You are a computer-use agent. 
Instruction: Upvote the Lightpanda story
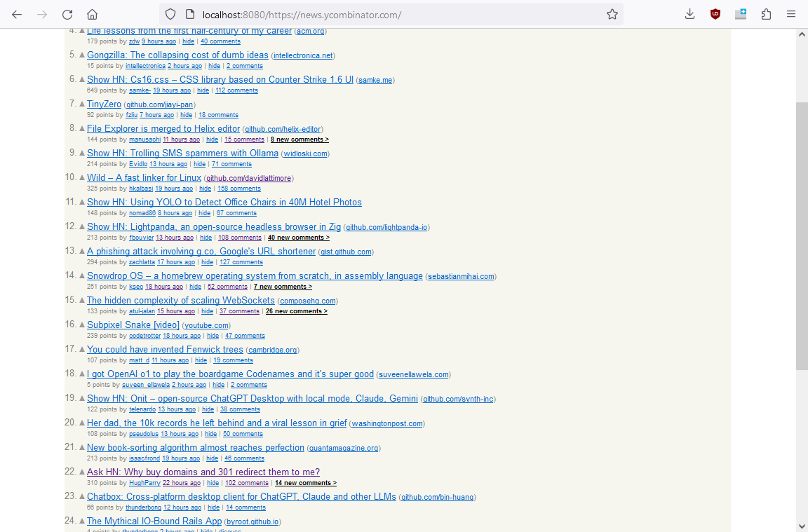(x=81, y=226)
